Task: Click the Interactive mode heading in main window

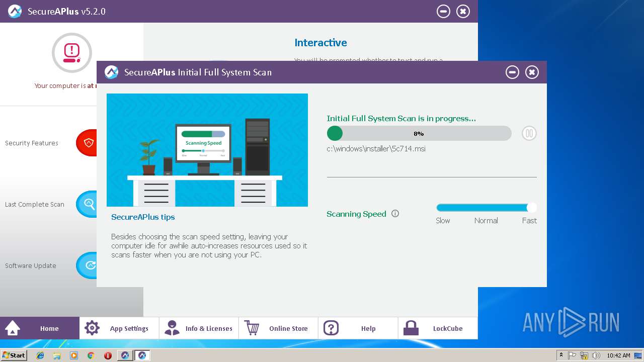Action: coord(320,43)
